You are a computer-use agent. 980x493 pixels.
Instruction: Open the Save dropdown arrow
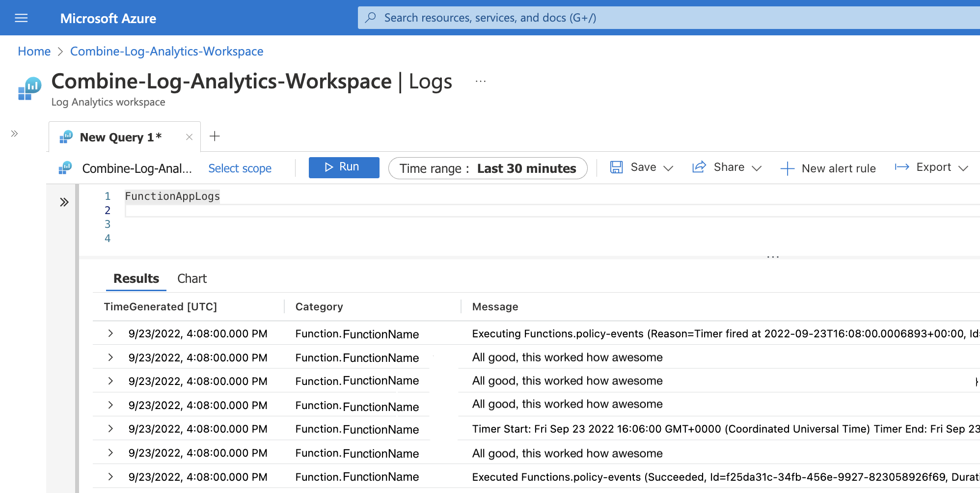coord(668,168)
